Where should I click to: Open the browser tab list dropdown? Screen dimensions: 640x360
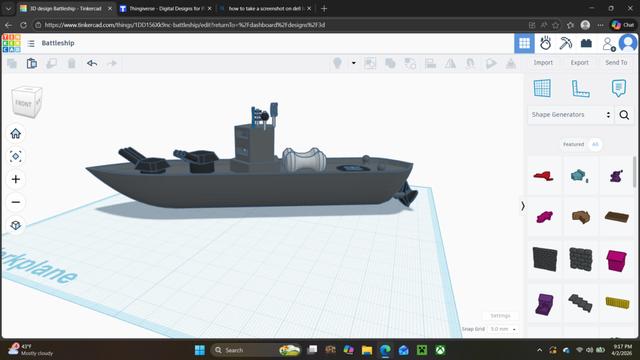[x=8, y=9]
